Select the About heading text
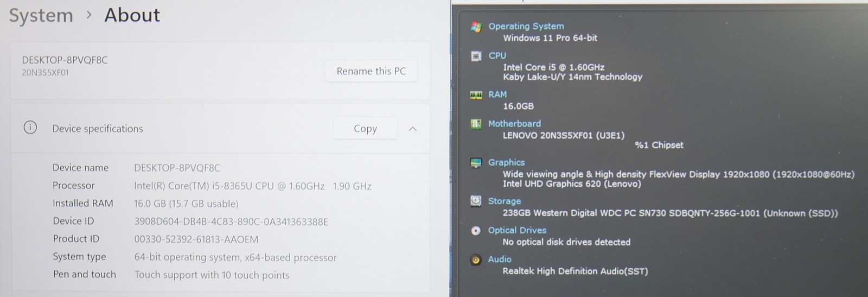This screenshot has width=868, height=297. (132, 15)
